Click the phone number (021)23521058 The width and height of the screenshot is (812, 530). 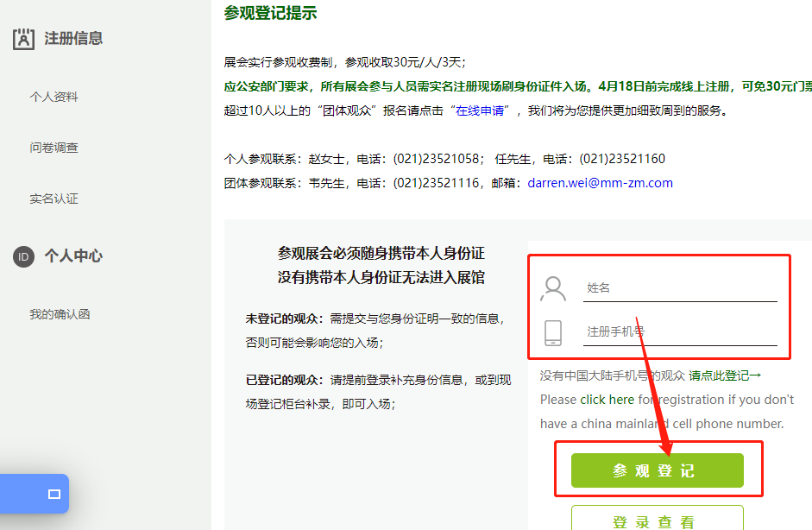(436, 159)
